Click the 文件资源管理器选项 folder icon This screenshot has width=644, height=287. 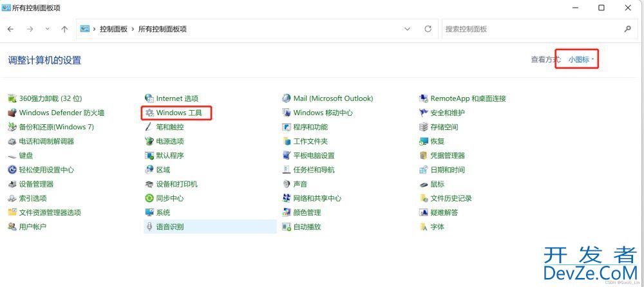click(12, 212)
